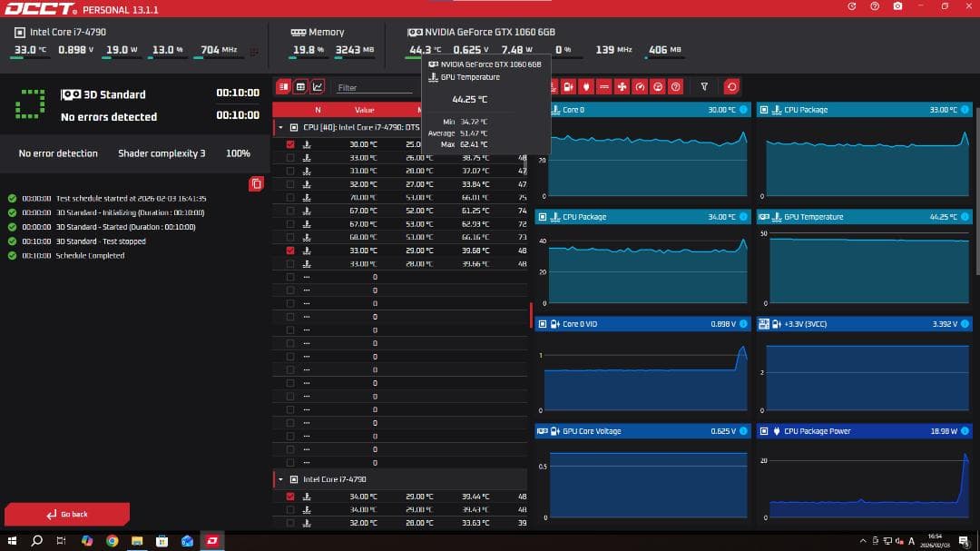Click the sensor Filter input field
The height and width of the screenshot is (551, 980).
pos(374,88)
